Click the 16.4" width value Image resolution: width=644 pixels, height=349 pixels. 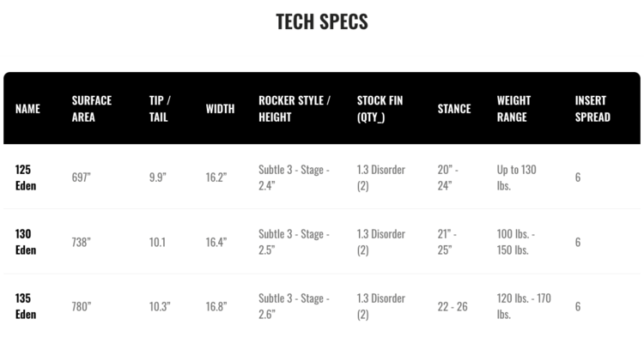216,242
